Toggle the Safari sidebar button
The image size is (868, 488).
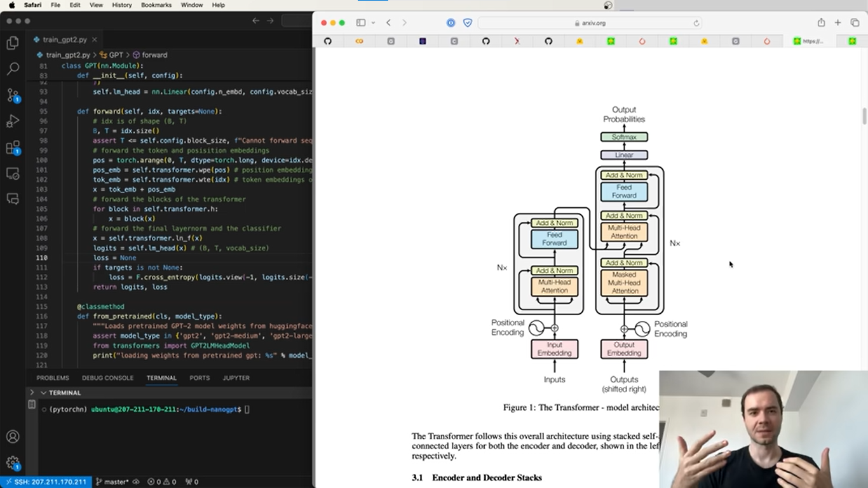tap(361, 23)
